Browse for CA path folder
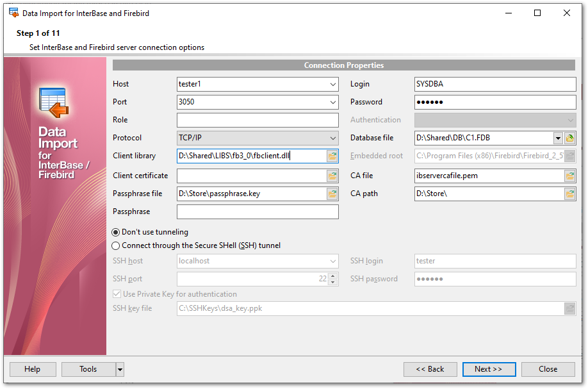Viewport: 588px width, 389px height. [569, 194]
